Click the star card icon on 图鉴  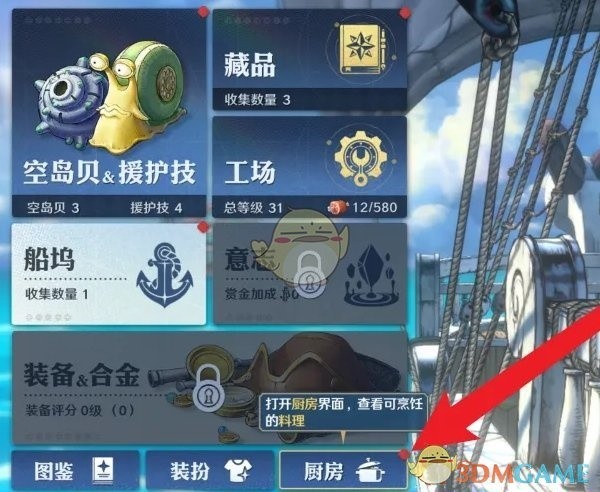coord(103,470)
